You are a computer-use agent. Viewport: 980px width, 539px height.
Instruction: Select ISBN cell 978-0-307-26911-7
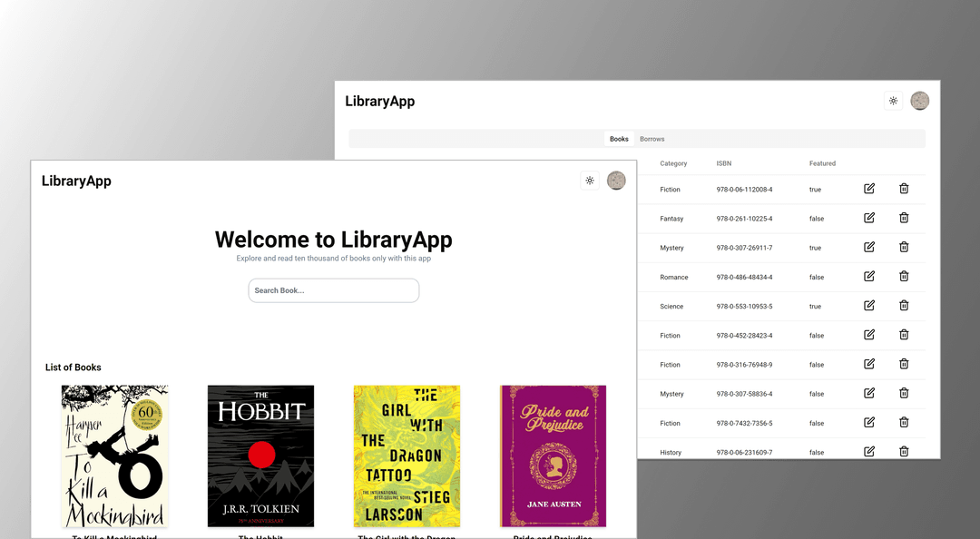tap(744, 248)
